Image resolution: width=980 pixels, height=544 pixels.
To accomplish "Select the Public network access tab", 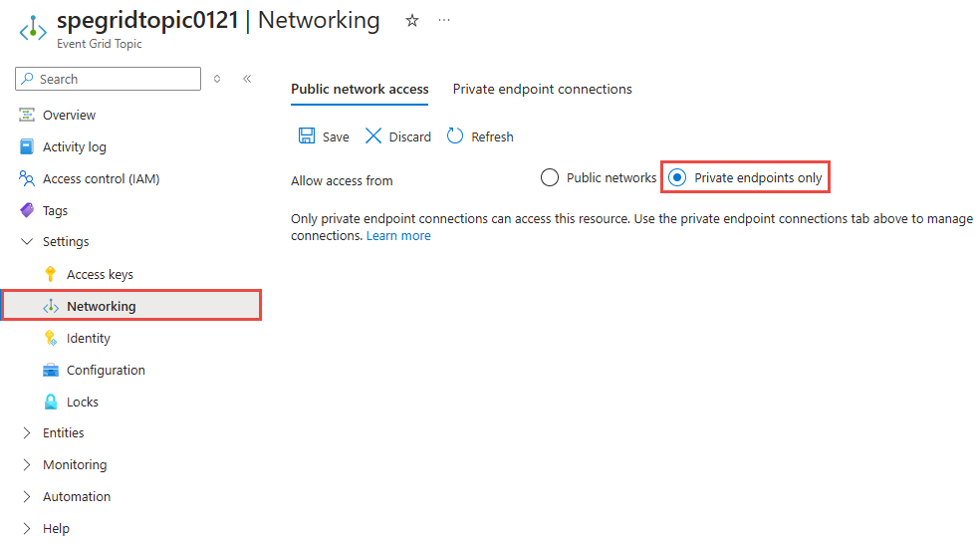I will tap(360, 90).
